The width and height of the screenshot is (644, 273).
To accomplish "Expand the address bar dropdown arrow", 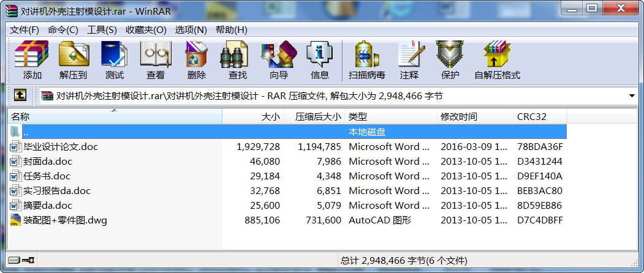I will [632, 96].
